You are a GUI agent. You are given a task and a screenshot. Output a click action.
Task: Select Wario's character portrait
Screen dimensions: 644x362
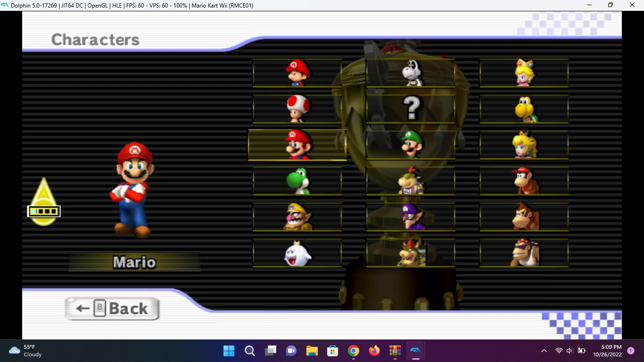point(297,217)
